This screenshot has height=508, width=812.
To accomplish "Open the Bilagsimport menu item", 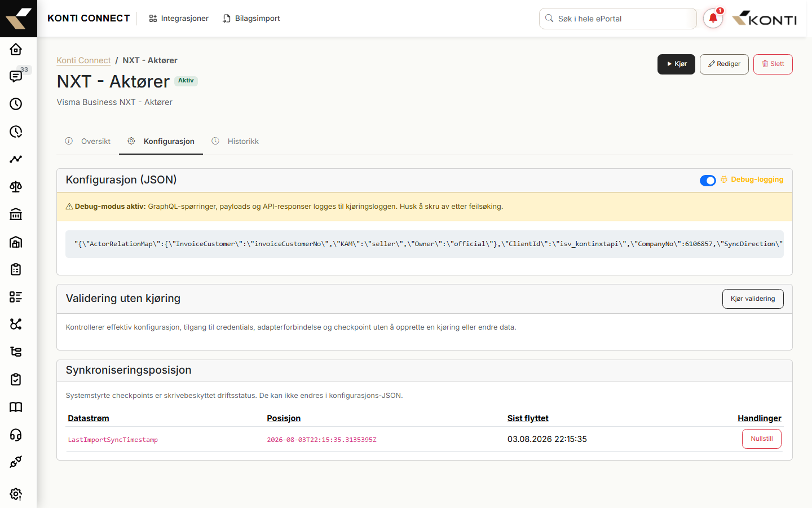I will (x=251, y=19).
